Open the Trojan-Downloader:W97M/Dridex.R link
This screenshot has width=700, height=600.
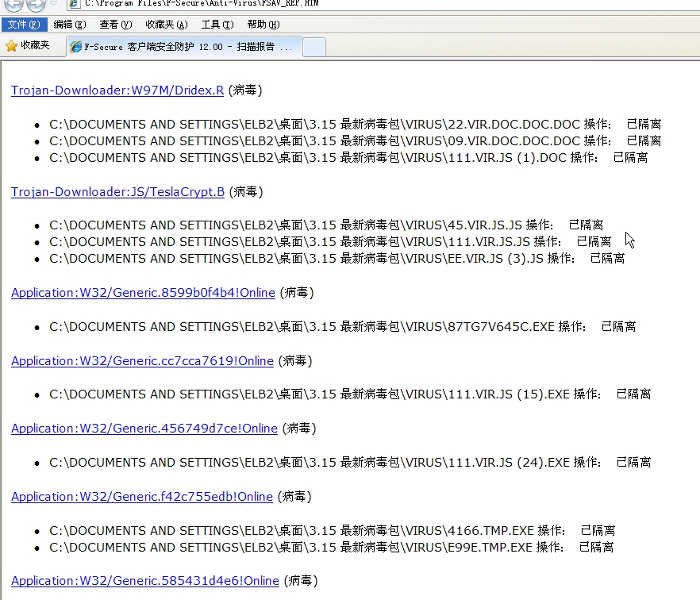(x=117, y=90)
